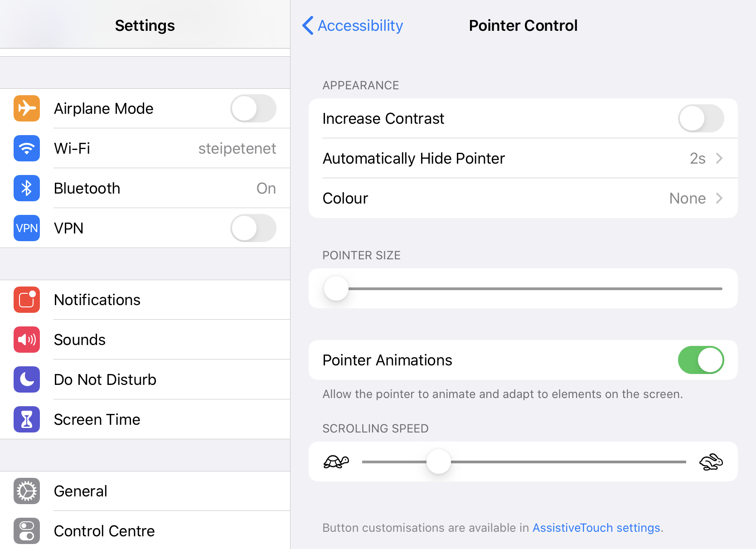
Task: Open AssistiveTouch settings link
Action: pos(596,528)
